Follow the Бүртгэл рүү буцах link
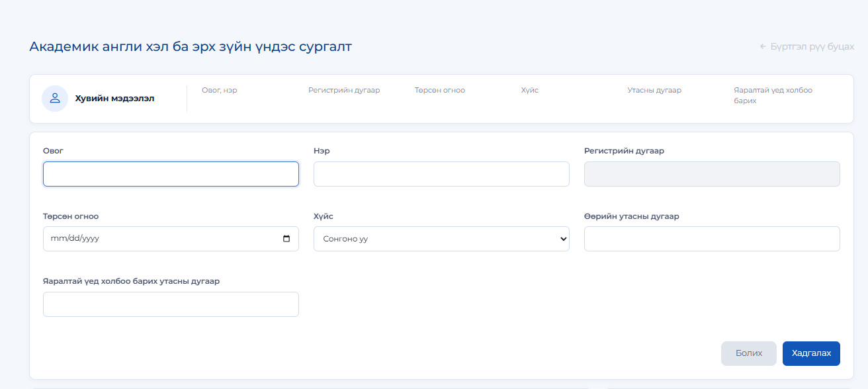868x389 pixels. [812, 47]
